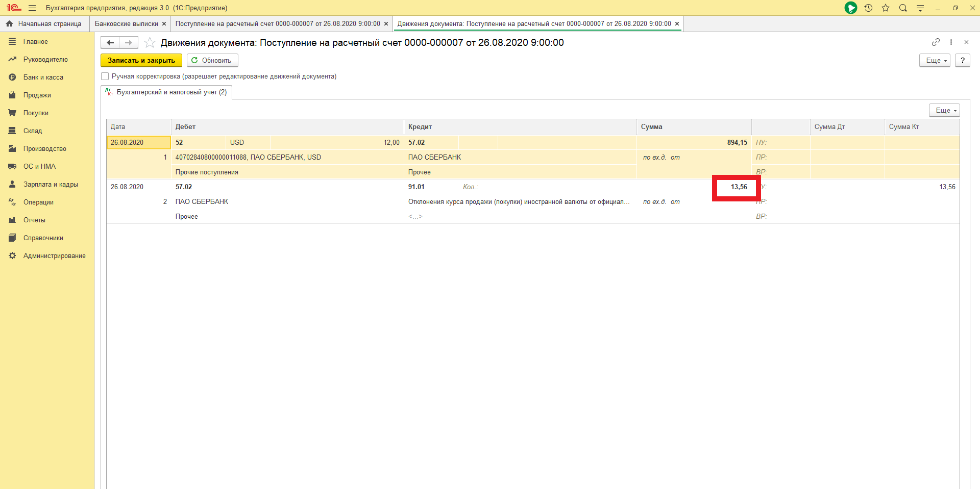The height and width of the screenshot is (489, 980).
Task: Click the help question mark button
Action: [x=963, y=60]
